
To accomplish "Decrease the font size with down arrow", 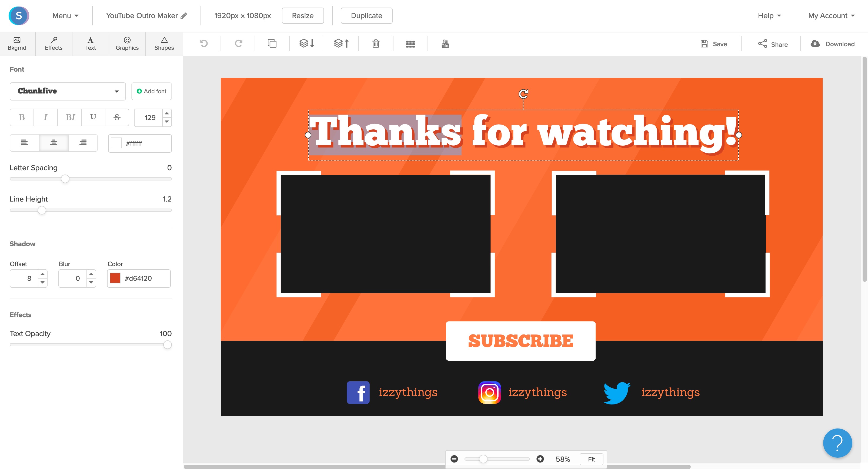I will coord(167,122).
